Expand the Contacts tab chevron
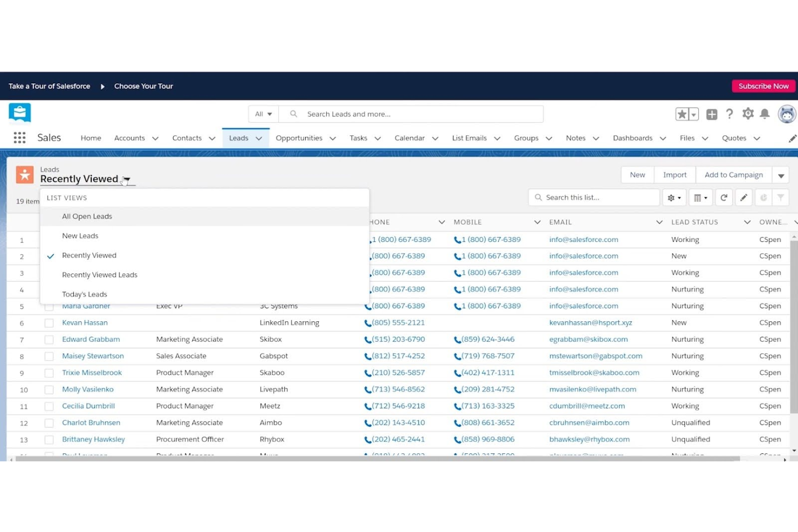 tap(212, 139)
